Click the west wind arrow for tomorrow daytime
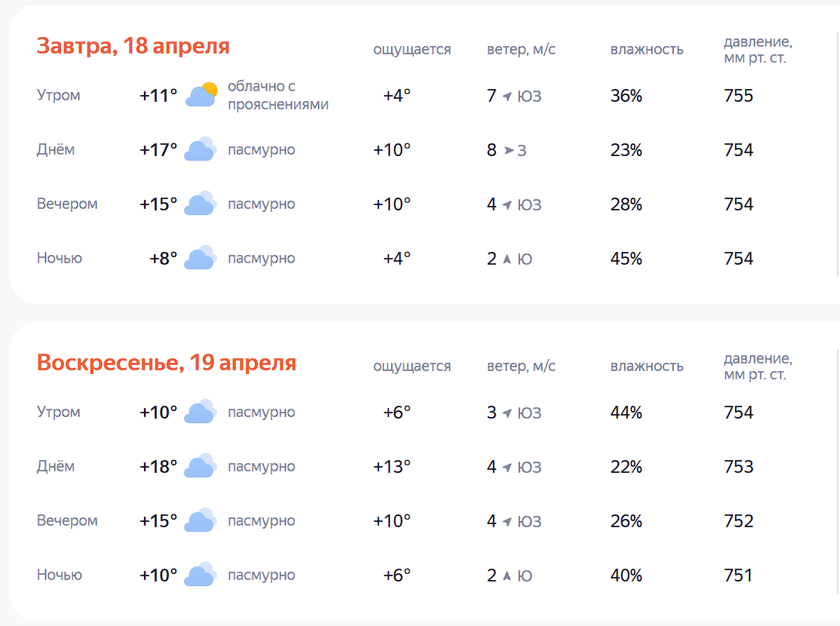The width and height of the screenshot is (840, 626). [x=509, y=150]
